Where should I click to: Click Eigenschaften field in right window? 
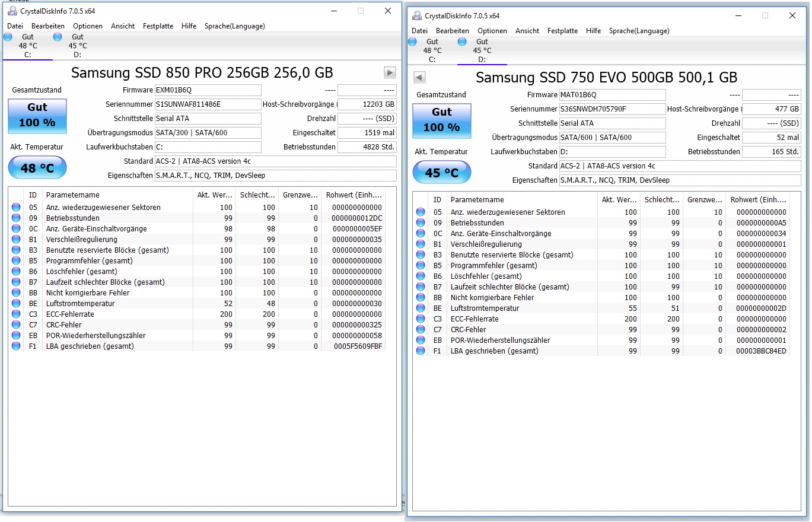(x=680, y=180)
